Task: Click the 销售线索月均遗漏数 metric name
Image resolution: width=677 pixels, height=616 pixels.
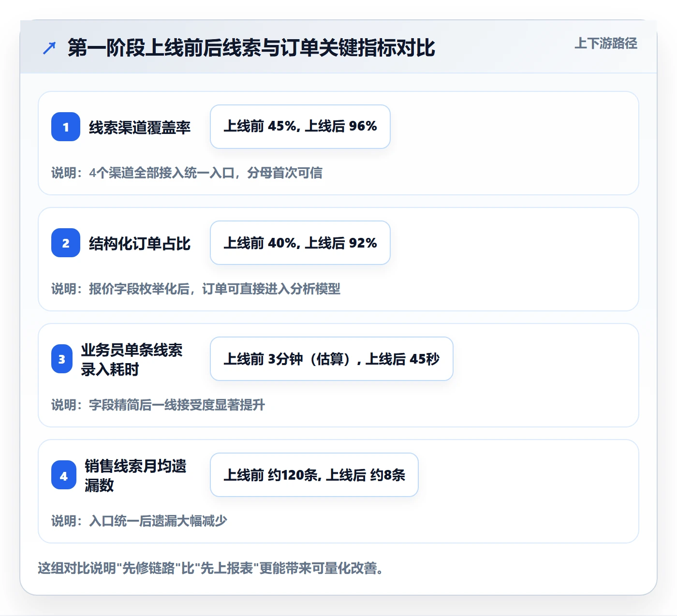Action: pos(135,475)
